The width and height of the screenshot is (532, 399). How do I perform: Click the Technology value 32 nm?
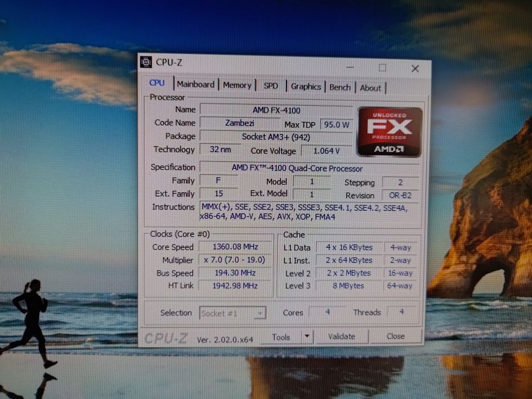pos(220,149)
